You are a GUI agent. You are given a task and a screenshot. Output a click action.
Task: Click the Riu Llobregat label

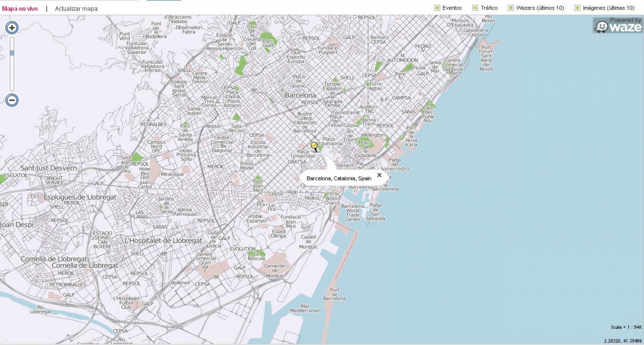[41, 309]
